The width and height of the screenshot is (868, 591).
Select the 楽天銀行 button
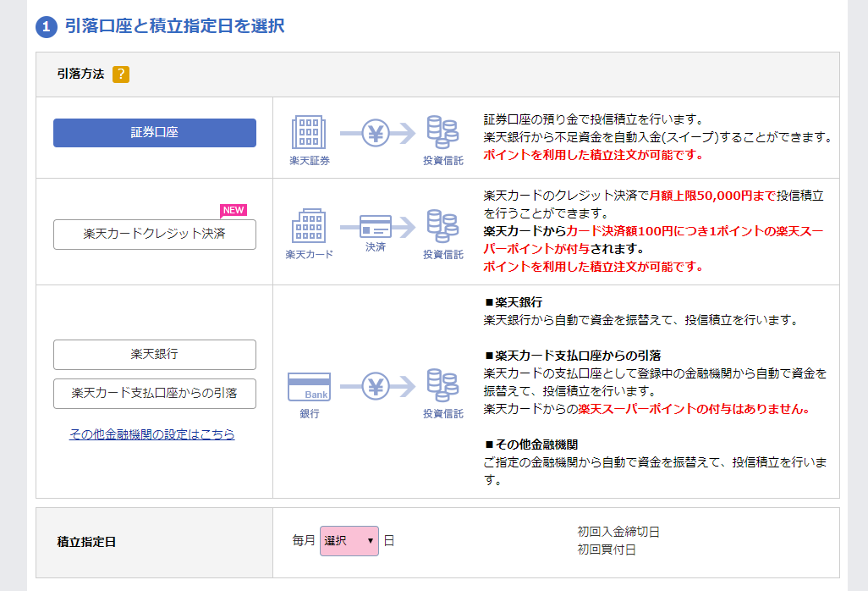pyautogui.click(x=155, y=355)
